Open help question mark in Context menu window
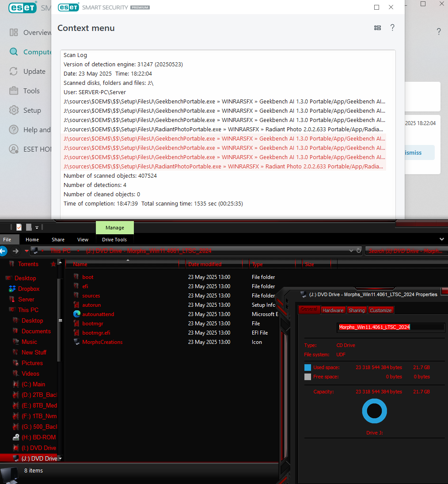The image size is (448, 484). (392, 28)
